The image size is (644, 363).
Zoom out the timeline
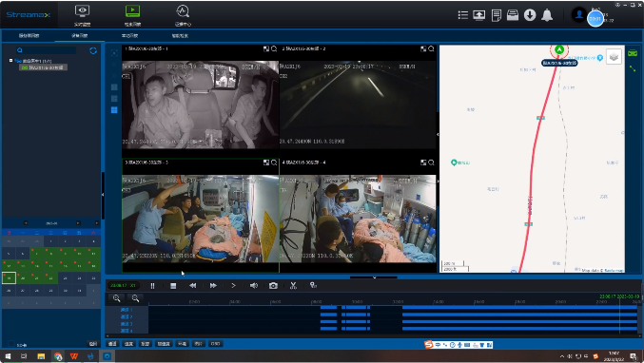click(135, 298)
